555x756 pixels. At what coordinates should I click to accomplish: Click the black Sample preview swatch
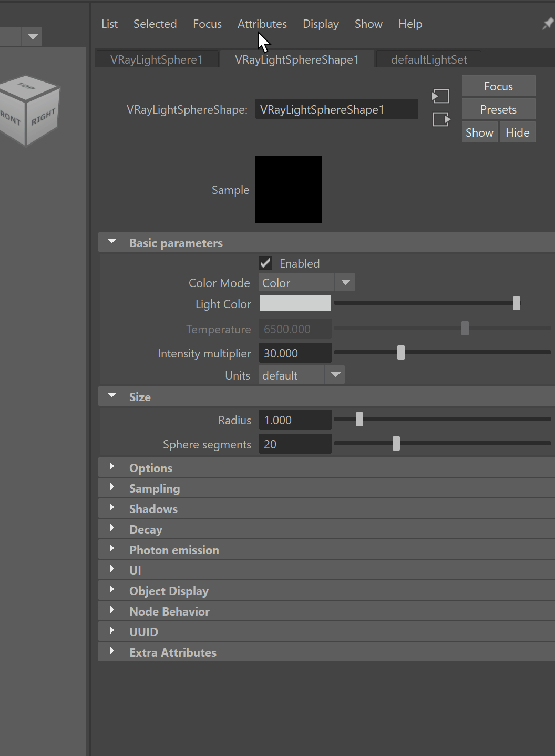289,189
